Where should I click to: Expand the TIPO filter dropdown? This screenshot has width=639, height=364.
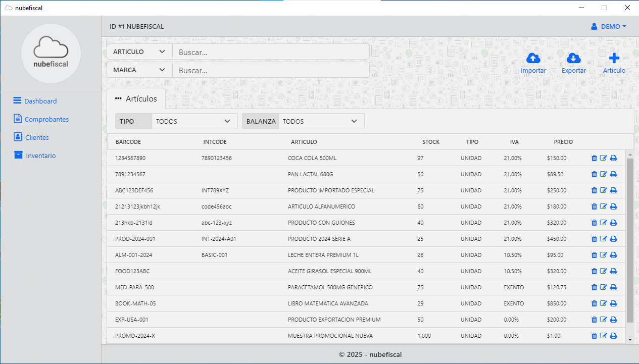coord(194,122)
